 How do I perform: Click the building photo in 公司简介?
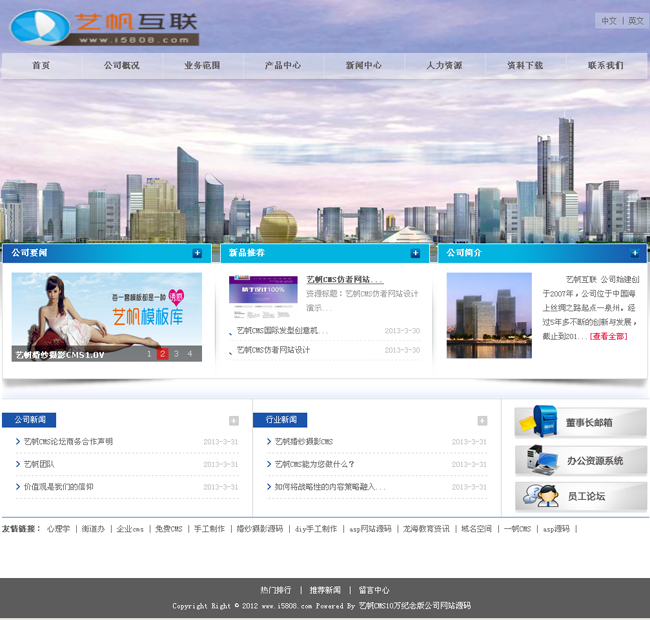489,315
